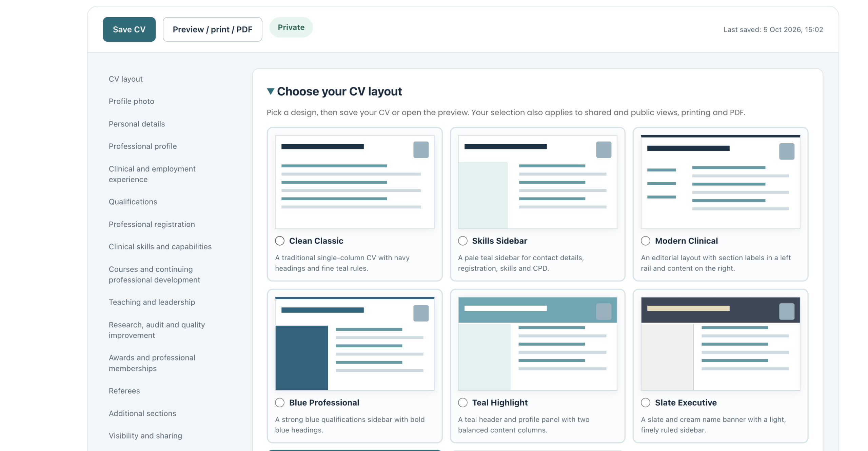
Task: Click the Skills Sidebar preview thumbnail
Action: [x=537, y=182]
